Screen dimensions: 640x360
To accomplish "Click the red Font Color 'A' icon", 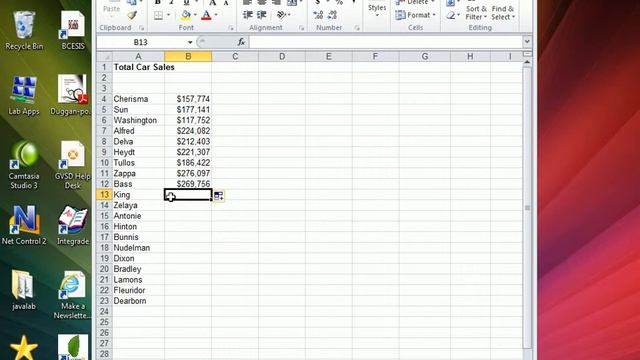I will 207,16.
